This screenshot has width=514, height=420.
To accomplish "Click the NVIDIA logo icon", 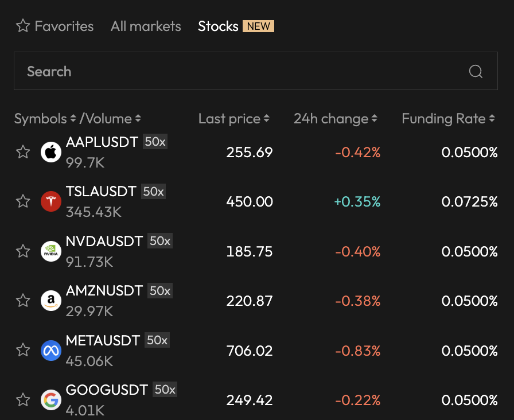I will point(51,251).
